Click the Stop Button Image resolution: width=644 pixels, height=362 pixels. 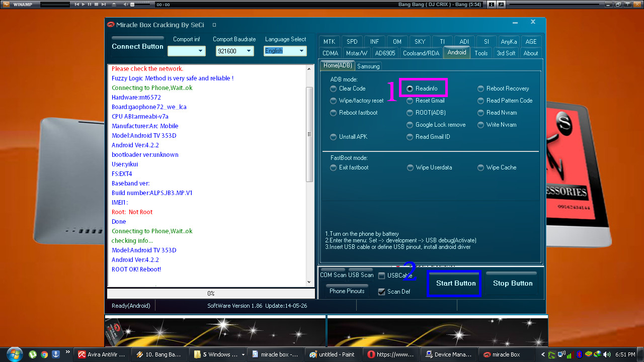513,283
